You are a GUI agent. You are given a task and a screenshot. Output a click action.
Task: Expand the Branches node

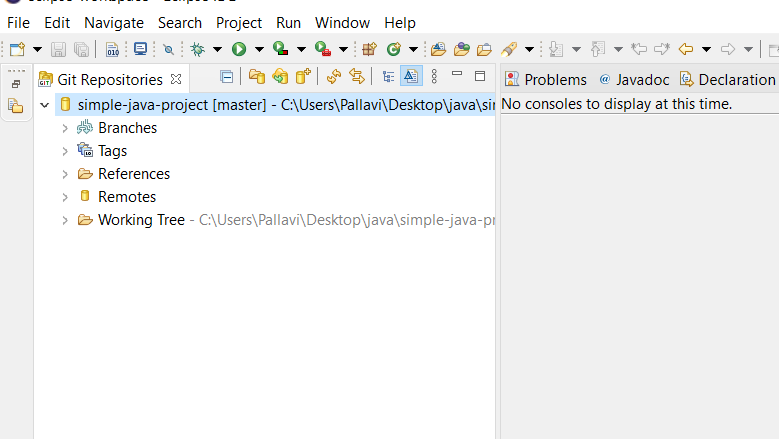[65, 129]
